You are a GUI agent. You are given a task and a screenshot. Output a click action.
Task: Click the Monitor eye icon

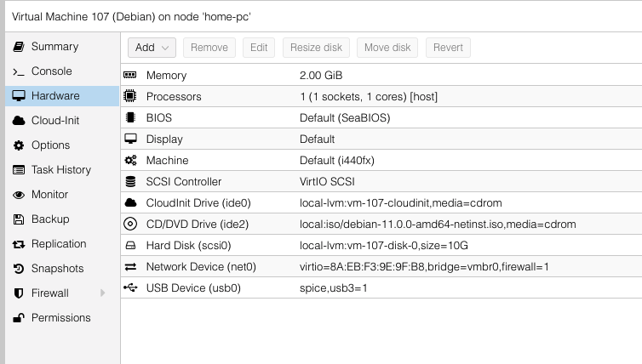pyautogui.click(x=18, y=195)
